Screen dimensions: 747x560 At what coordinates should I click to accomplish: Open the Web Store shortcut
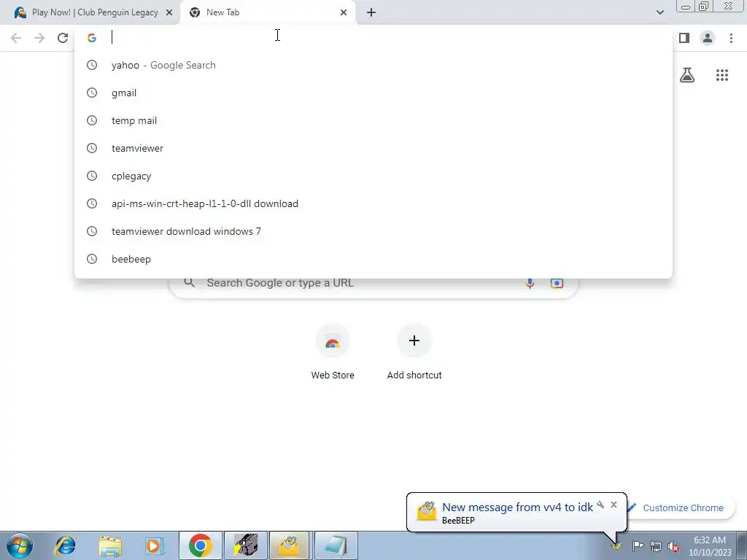point(333,351)
